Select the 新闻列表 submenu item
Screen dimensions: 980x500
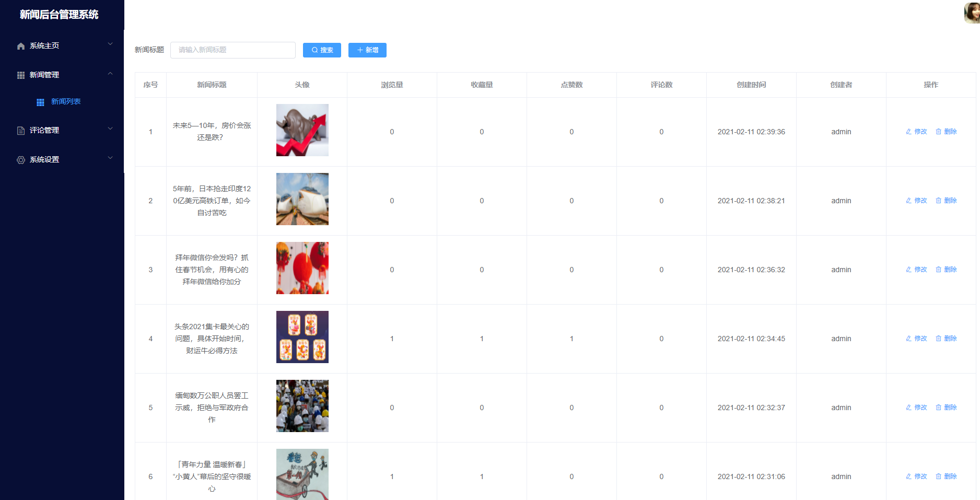click(x=62, y=101)
